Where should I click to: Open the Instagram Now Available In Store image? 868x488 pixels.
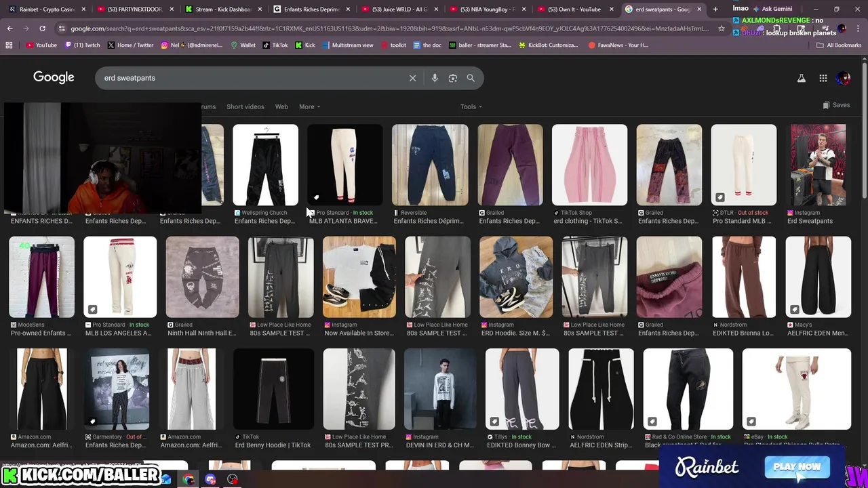click(359, 277)
